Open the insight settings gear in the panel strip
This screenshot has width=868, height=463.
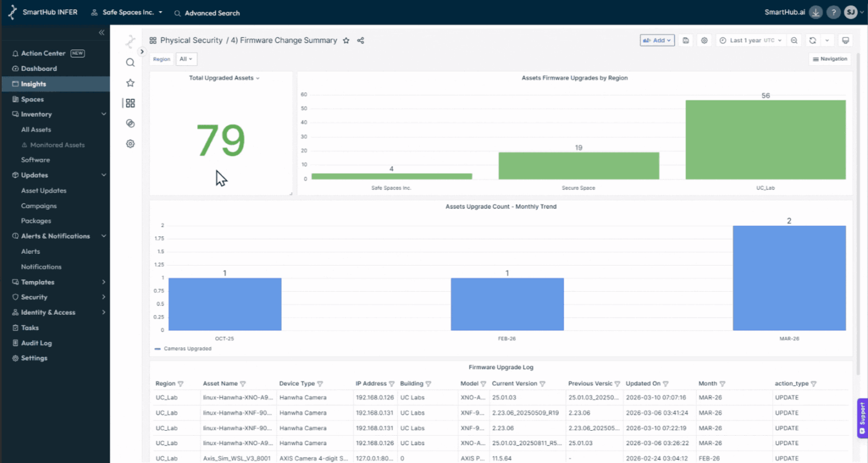click(130, 143)
